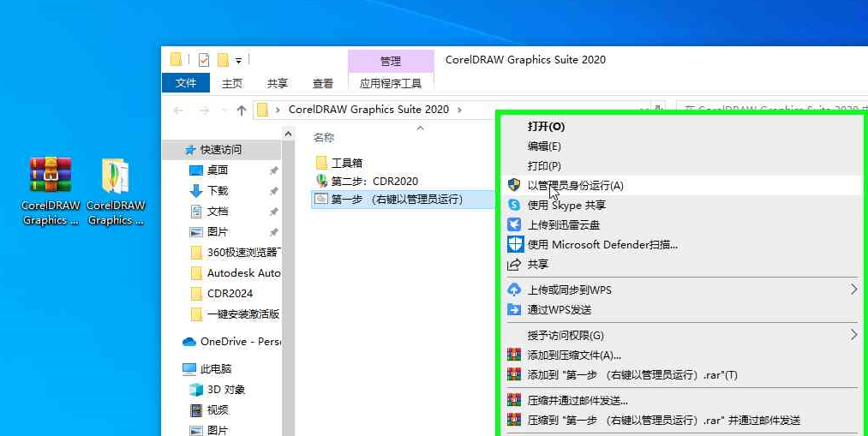Select OneDrive - Personal in navigation pane
868x436 pixels.
[231, 342]
